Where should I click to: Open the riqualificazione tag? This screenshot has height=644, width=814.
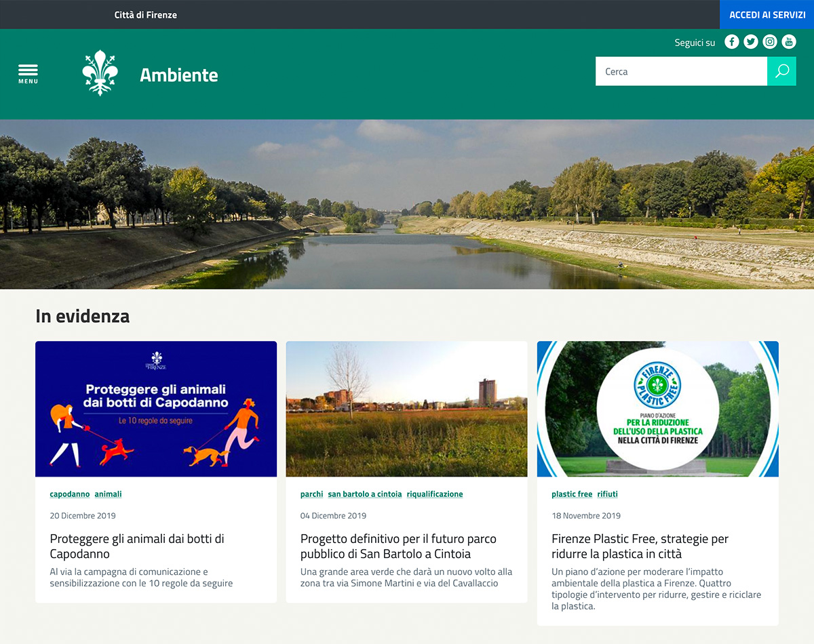tap(435, 494)
